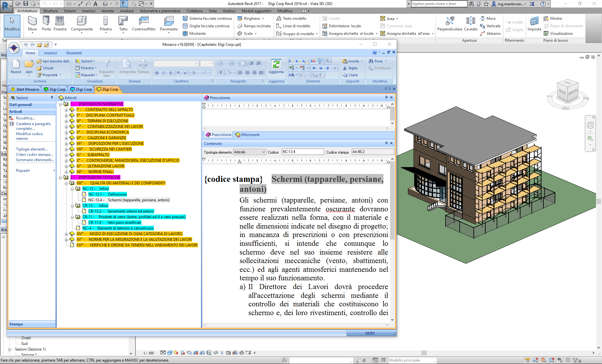602x364 pixels.
Task: Open the Strumenti ribbon tab in Mosaico
Action: pos(74,53)
